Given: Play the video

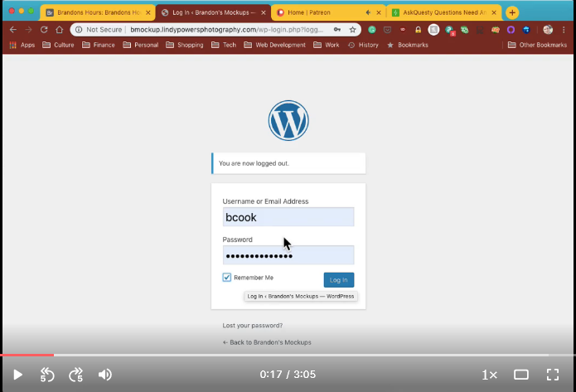Looking at the screenshot, I should pos(17,375).
